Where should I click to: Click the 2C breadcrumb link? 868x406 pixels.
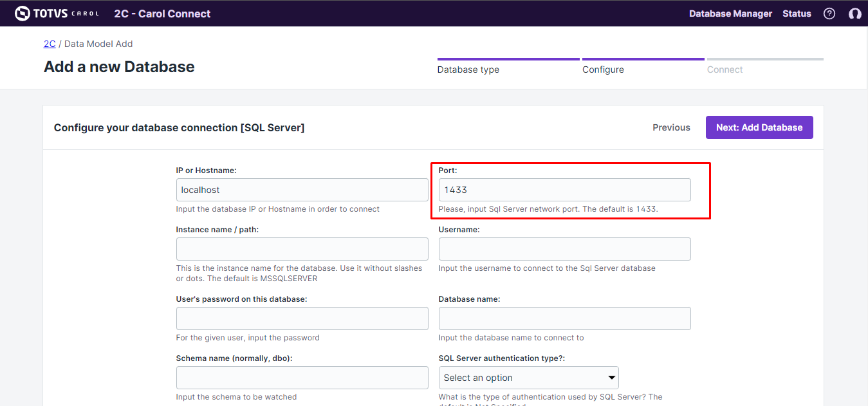click(50, 44)
